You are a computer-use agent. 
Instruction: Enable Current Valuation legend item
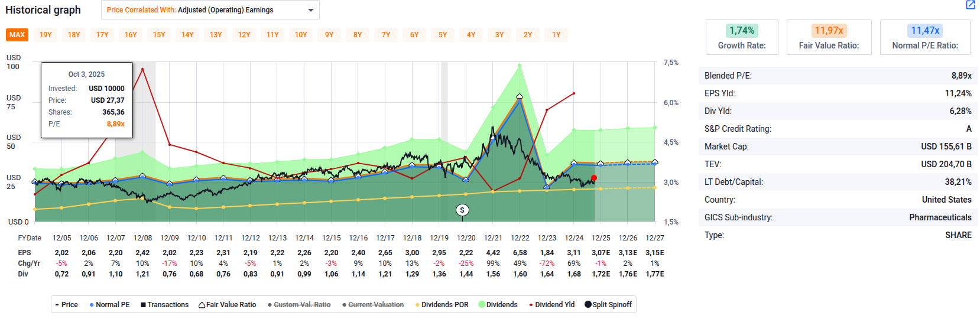[x=373, y=305]
